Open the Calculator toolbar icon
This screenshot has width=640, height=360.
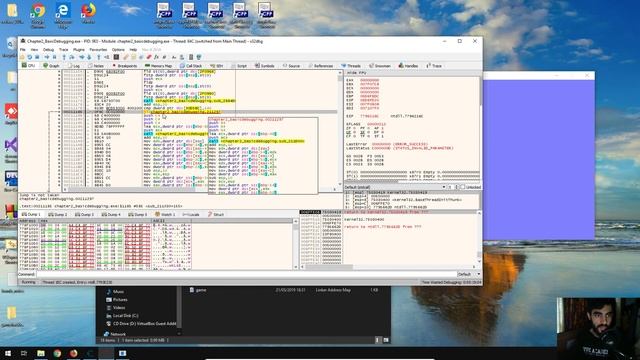pyautogui.click(x=191, y=57)
